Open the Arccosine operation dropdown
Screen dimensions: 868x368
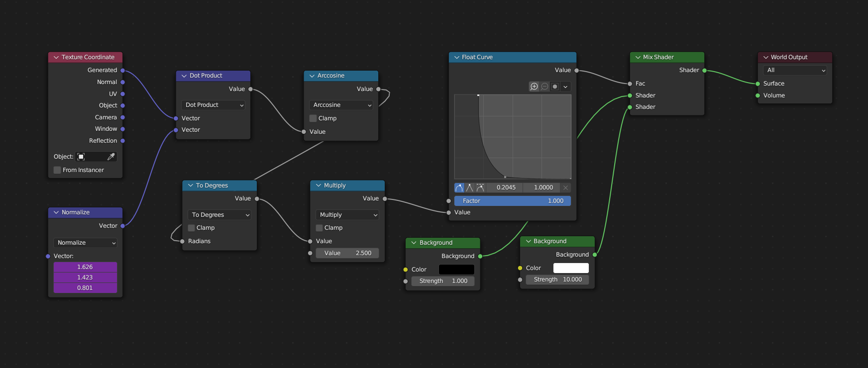point(341,105)
